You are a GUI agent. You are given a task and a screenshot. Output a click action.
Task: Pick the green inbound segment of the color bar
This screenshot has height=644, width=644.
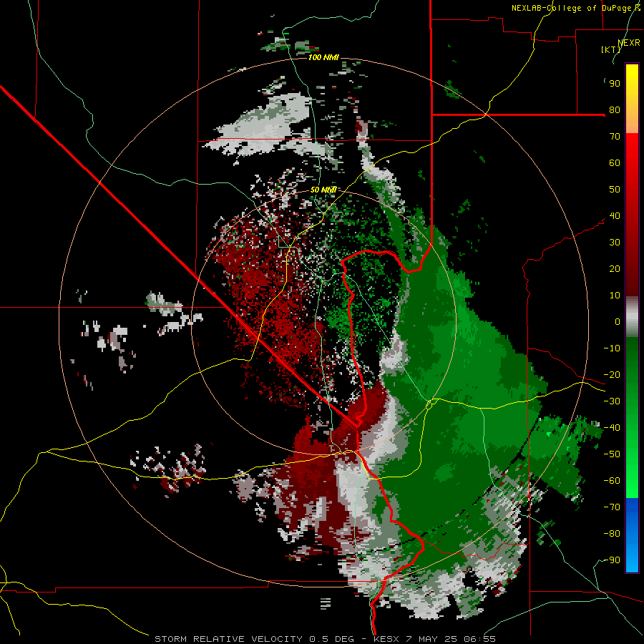[x=632, y=418]
